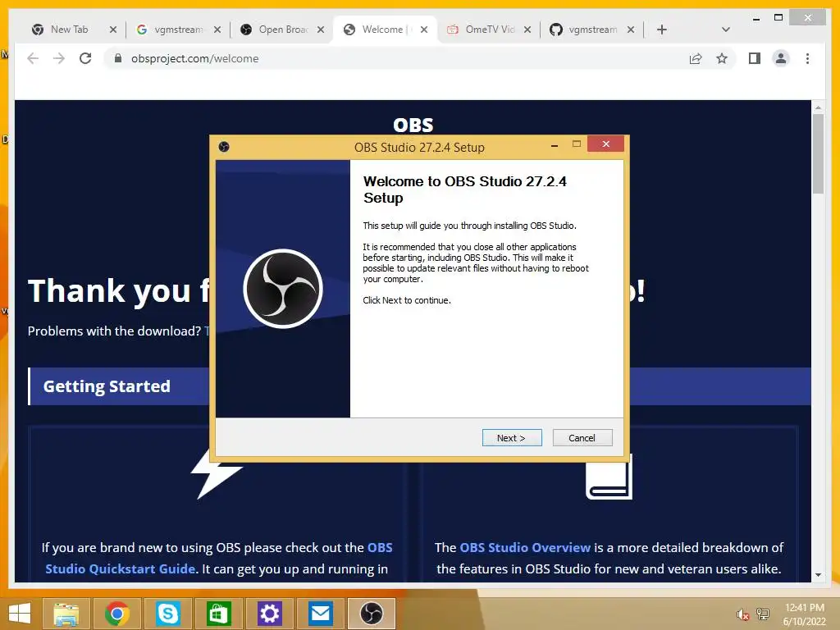The width and height of the screenshot is (840, 630).
Task: Open the Windows Start button
Action: 20,614
